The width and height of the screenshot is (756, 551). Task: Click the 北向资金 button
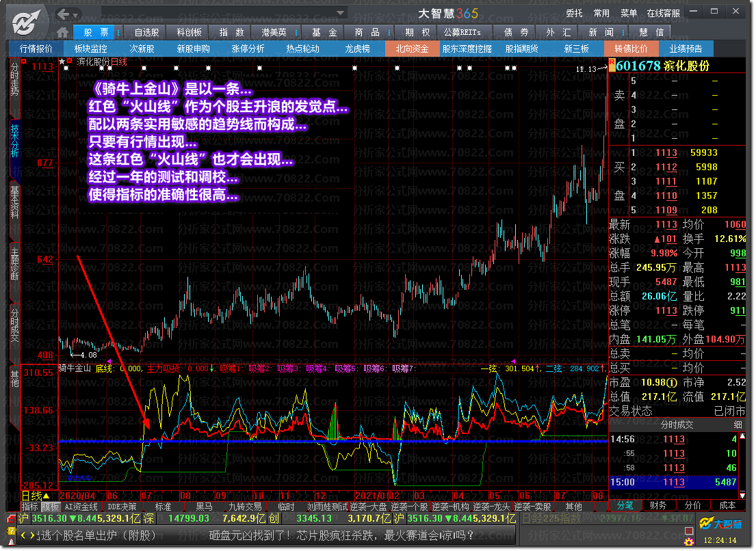pyautogui.click(x=413, y=49)
